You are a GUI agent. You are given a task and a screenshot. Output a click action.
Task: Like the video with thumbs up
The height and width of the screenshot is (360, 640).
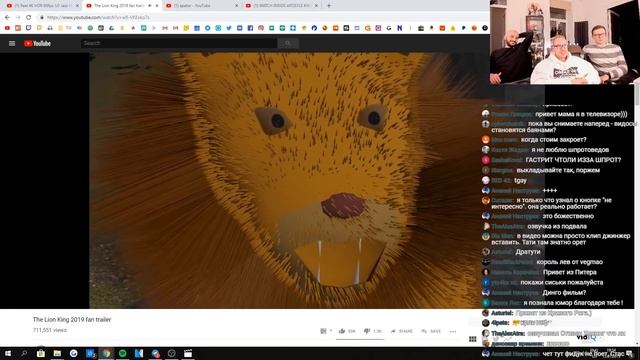347,331
